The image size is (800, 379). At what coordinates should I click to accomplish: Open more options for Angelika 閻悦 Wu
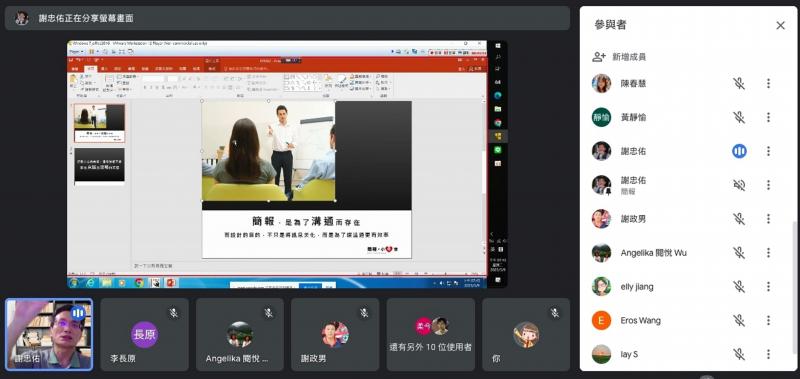tap(768, 252)
